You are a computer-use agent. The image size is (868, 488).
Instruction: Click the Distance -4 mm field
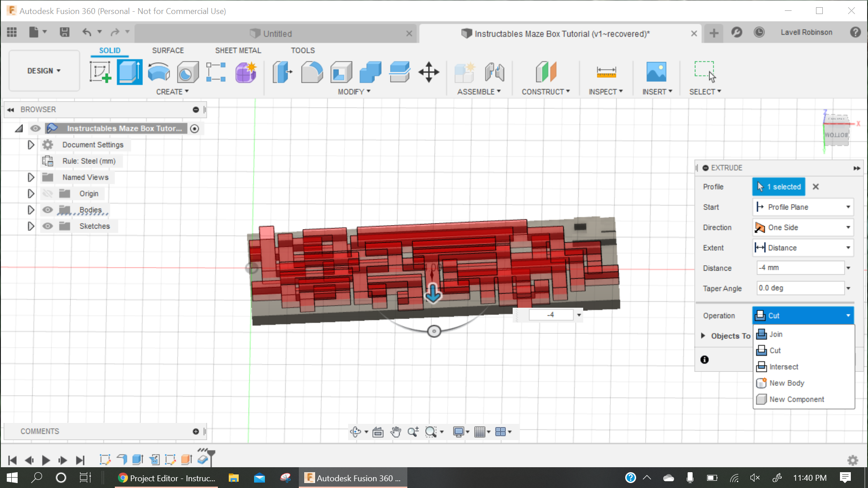[x=800, y=268]
